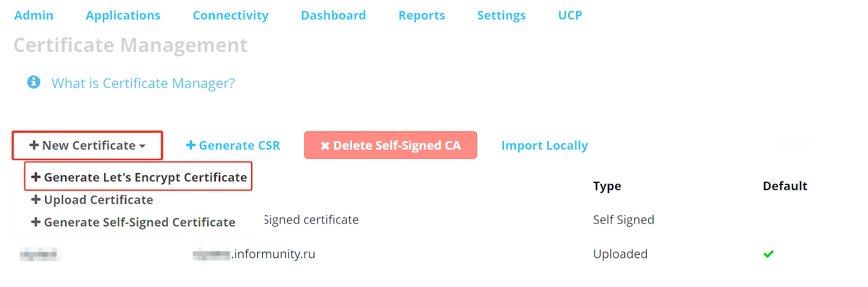Screen dimensions: 868x287
Task: Choose Generate Let's Encrypt Certificate
Action: [x=139, y=177]
